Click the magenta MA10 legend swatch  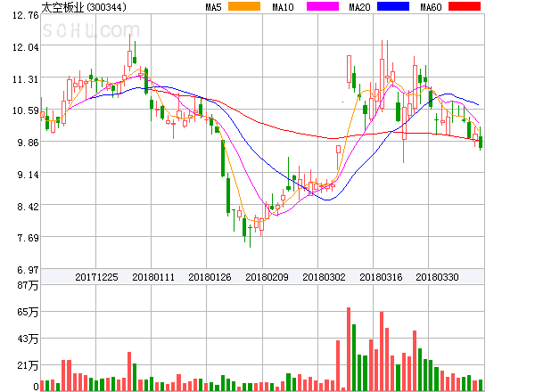[323, 6]
